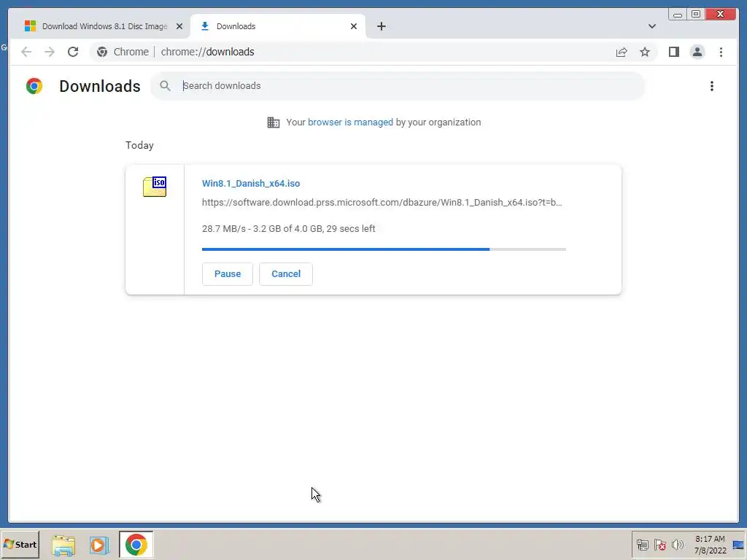Click the search magnifier icon
This screenshot has height=560, width=747.
[166, 86]
